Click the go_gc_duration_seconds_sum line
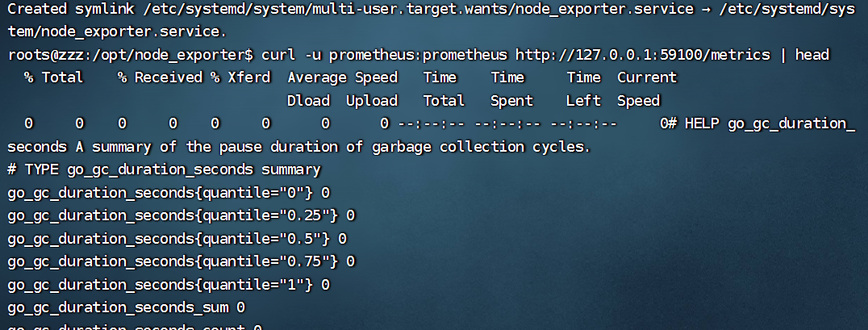 126,307
